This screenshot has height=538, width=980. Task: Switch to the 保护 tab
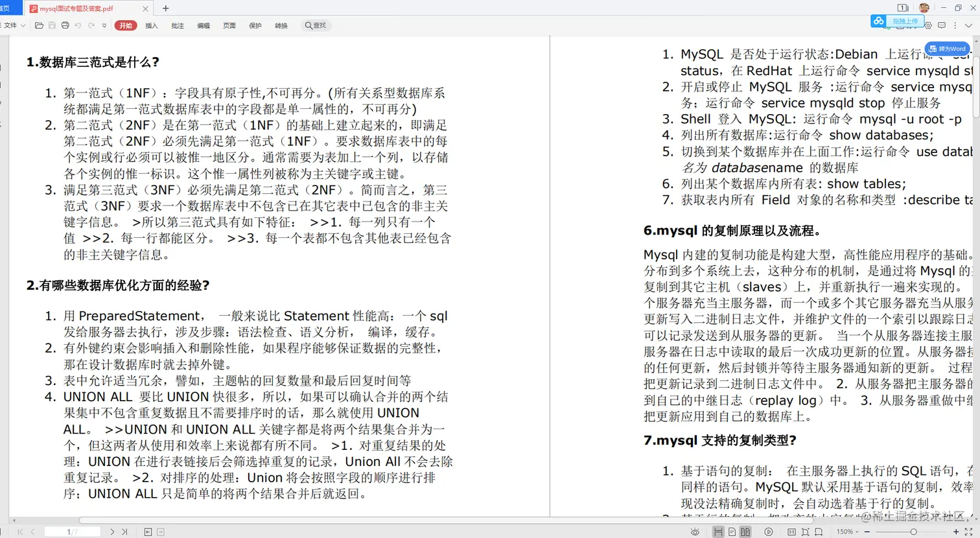click(255, 25)
